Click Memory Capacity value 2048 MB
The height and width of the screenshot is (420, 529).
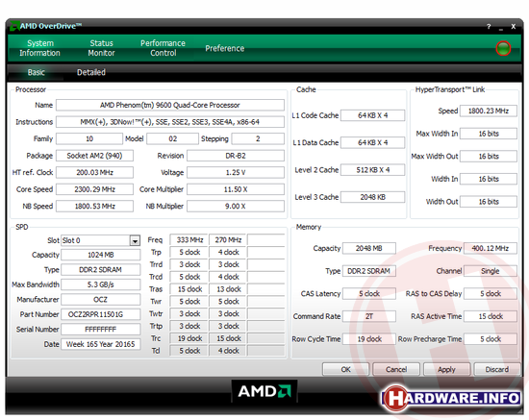coord(369,248)
